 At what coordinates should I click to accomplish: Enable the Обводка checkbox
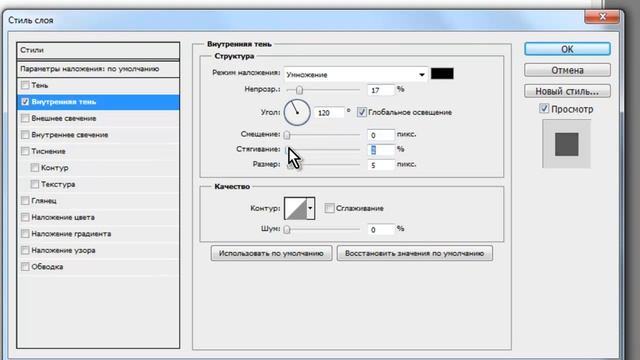tap(25, 267)
